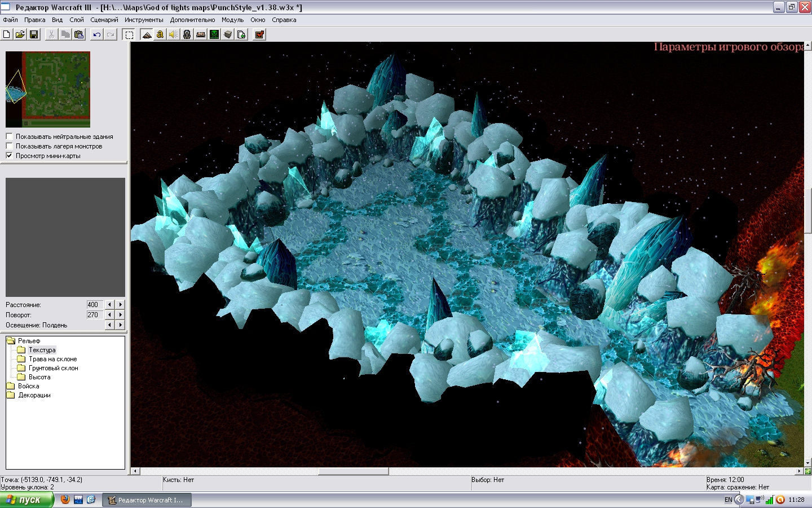Switch Освещение to next with right arrow
812x508 pixels.
click(120, 325)
